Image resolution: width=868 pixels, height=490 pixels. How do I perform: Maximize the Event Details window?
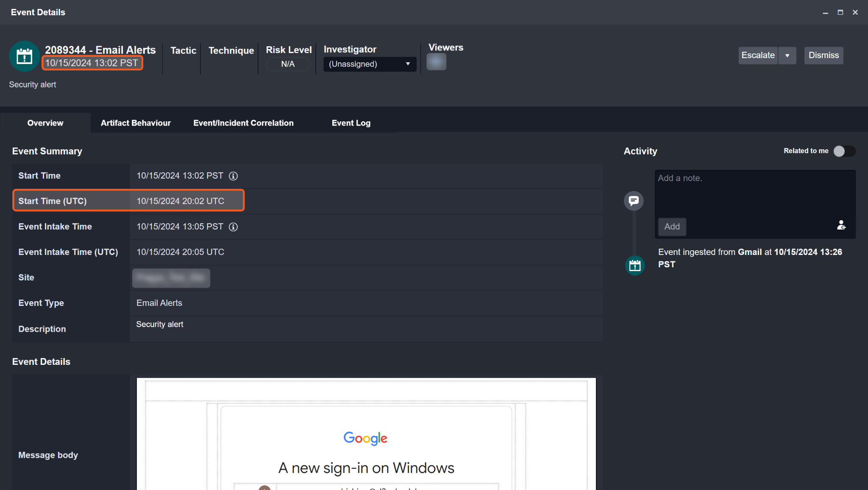click(x=840, y=12)
